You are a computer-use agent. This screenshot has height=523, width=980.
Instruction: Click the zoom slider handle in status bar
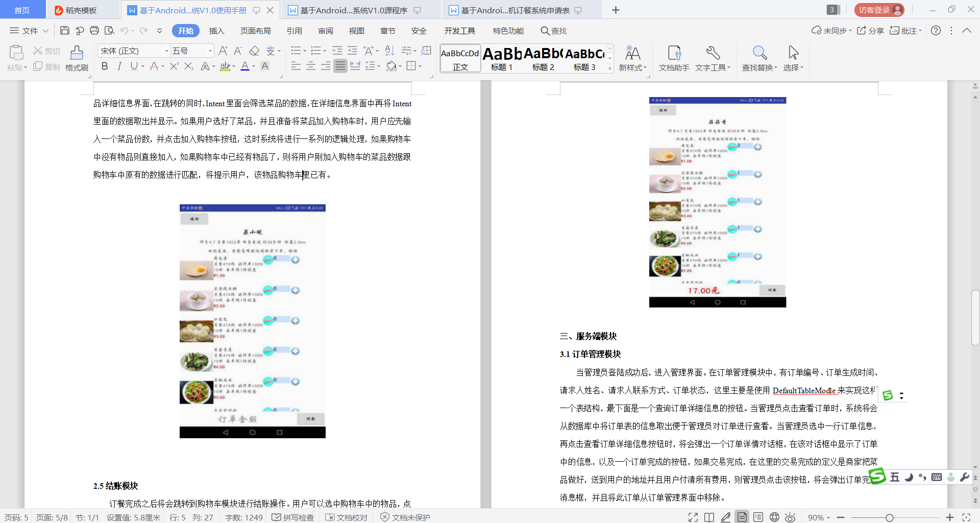pyautogui.click(x=890, y=517)
